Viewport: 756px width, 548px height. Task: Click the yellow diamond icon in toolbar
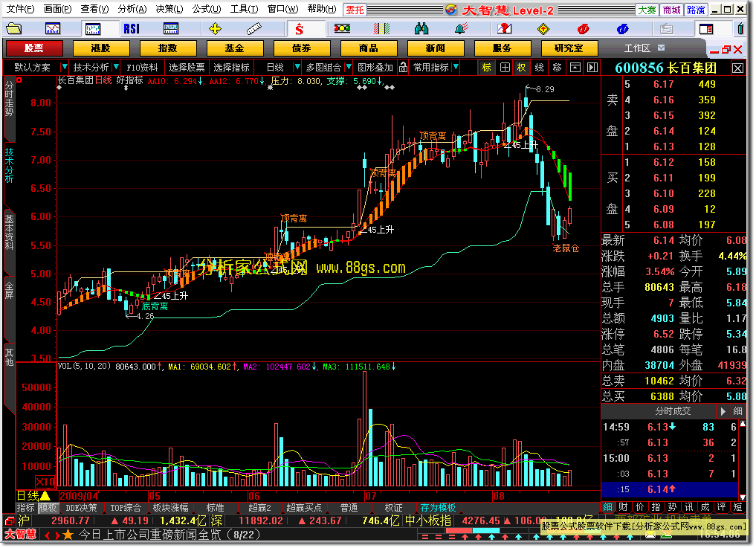pos(543,29)
